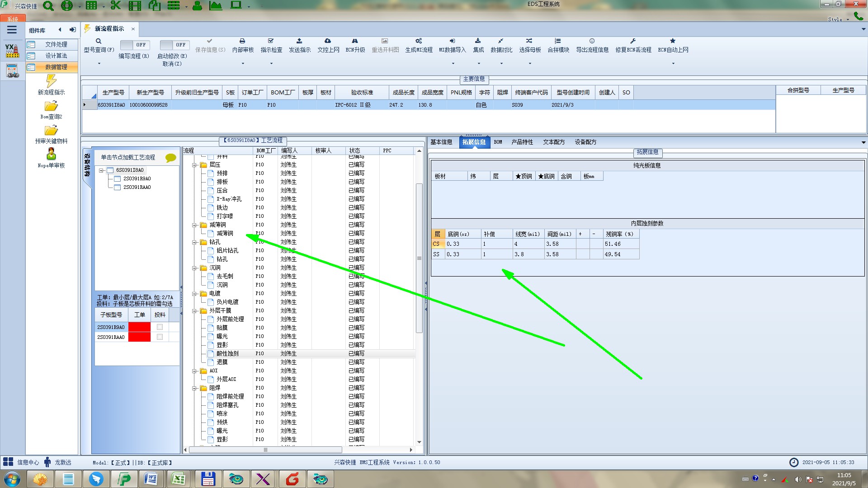The height and width of the screenshot is (488, 868).
Task: Open 型号查询(F) search tool
Action: 99,45
